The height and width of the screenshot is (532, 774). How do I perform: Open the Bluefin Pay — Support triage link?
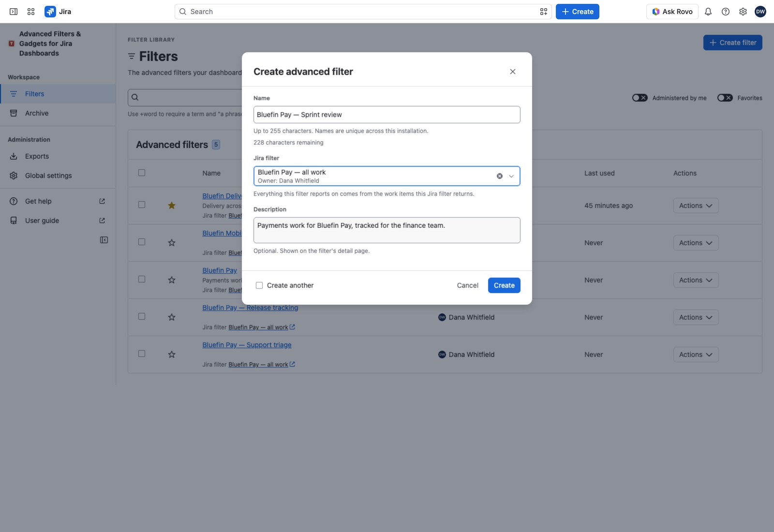click(247, 345)
